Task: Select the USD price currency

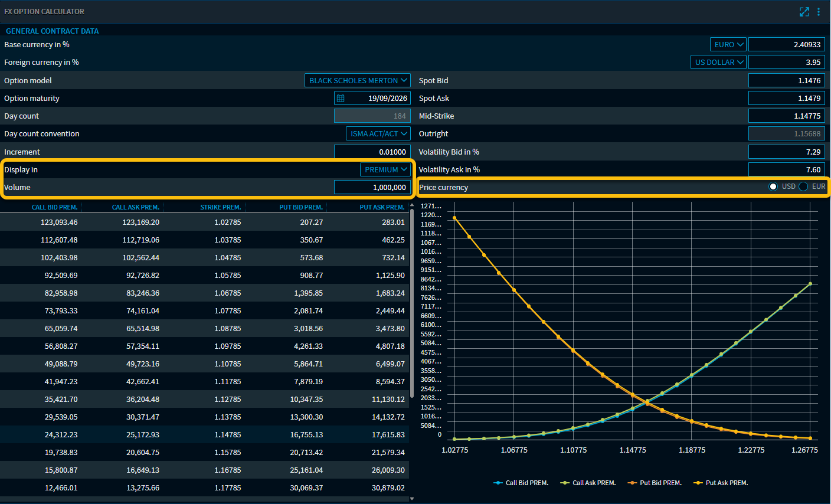Action: tap(773, 187)
